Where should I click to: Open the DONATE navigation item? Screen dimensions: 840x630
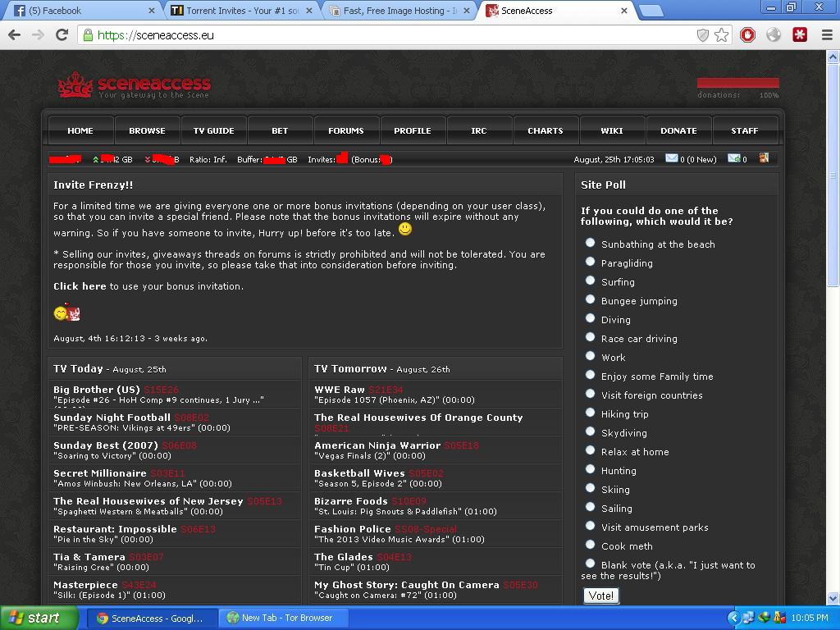pyautogui.click(x=678, y=130)
